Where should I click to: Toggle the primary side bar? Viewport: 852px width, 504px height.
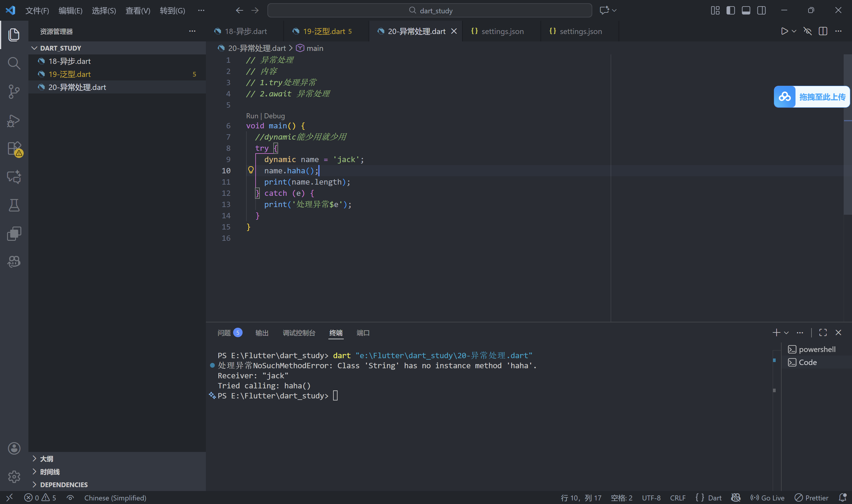(x=730, y=11)
